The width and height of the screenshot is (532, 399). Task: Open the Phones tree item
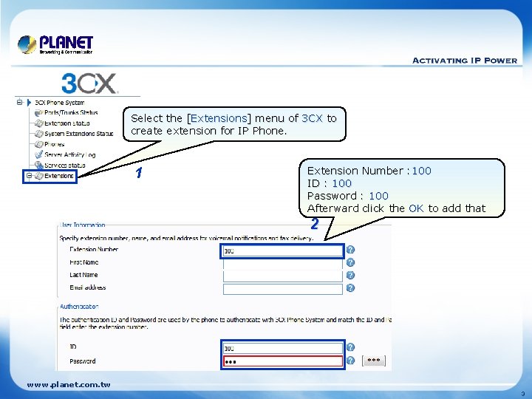tap(54, 144)
